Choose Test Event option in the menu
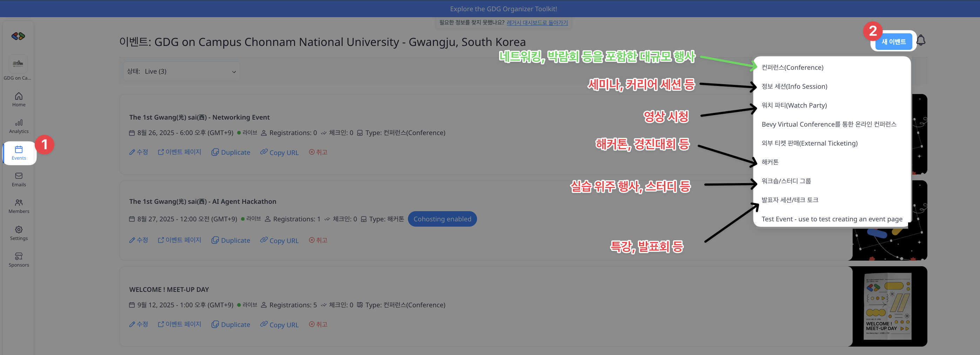Viewport: 980px width, 355px height. click(x=832, y=219)
